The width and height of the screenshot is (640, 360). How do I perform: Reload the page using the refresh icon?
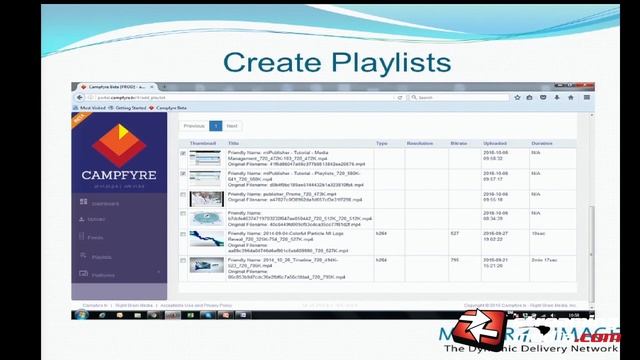click(400, 98)
